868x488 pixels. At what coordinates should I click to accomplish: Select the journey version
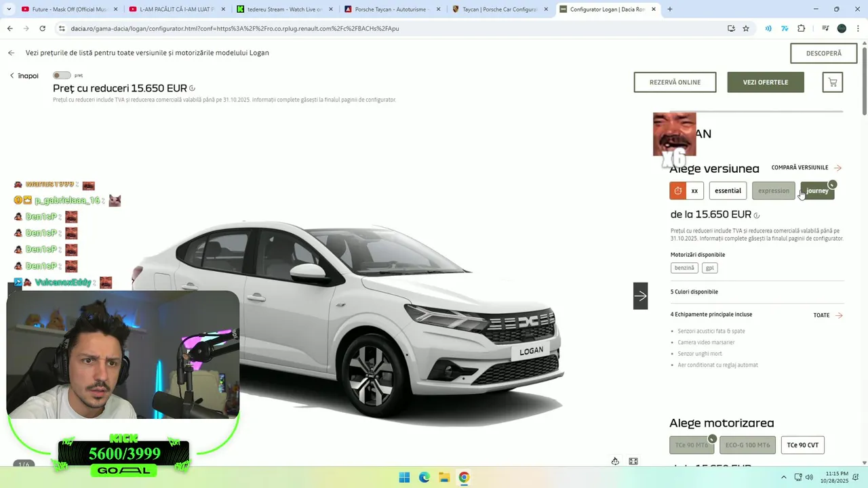pos(817,190)
